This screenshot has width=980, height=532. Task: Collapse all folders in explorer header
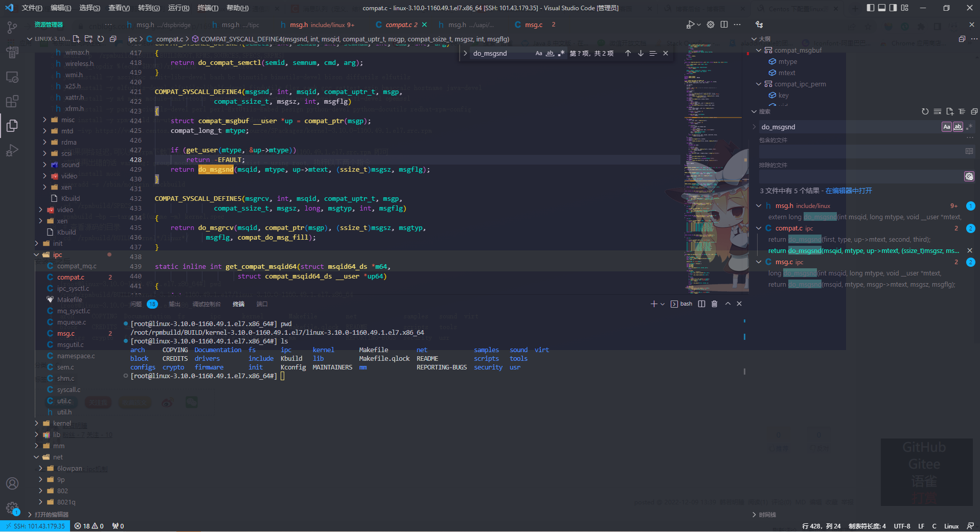pyautogui.click(x=113, y=39)
